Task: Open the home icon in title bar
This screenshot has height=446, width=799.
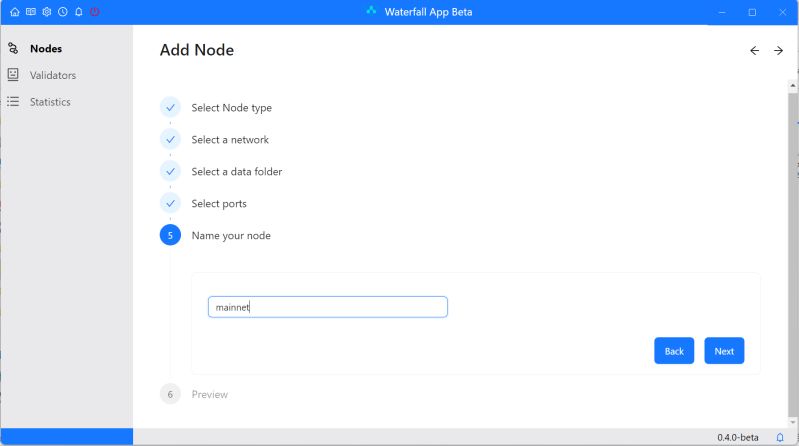Action: click(15, 12)
